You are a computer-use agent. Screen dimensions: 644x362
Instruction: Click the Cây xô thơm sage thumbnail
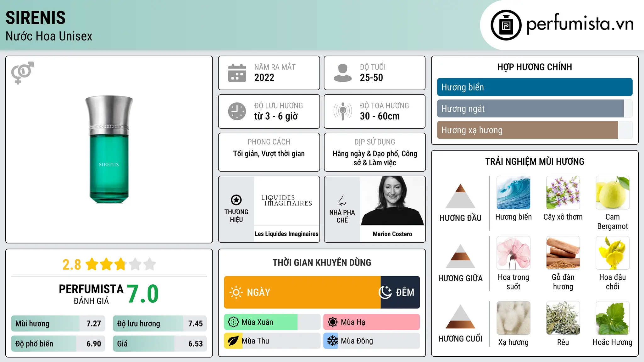(563, 193)
